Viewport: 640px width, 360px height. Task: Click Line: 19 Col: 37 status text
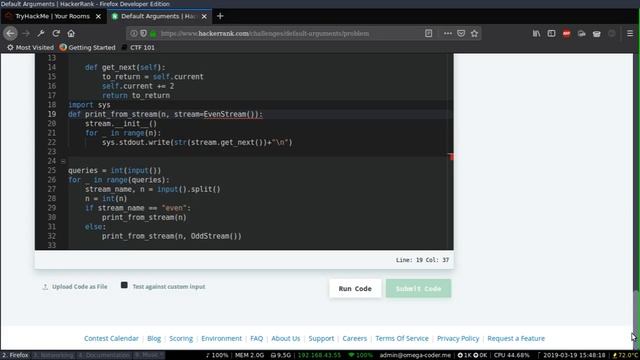click(422, 260)
